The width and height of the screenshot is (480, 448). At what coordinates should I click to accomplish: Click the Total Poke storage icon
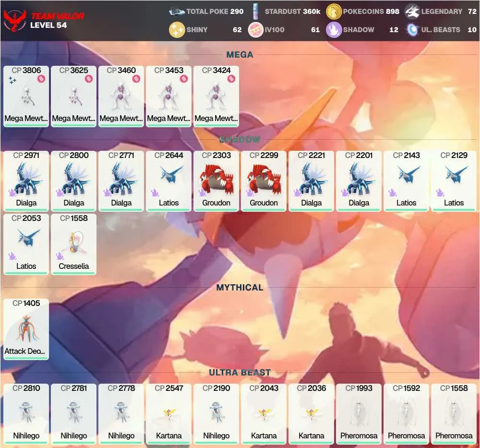coord(177,12)
